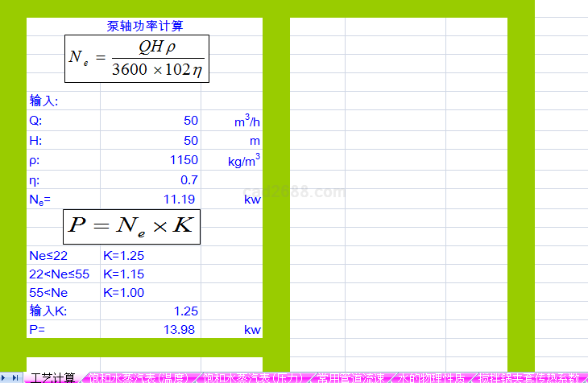Click the next sheet navigation arrow
The width and height of the screenshot is (588, 383).
[6, 377]
